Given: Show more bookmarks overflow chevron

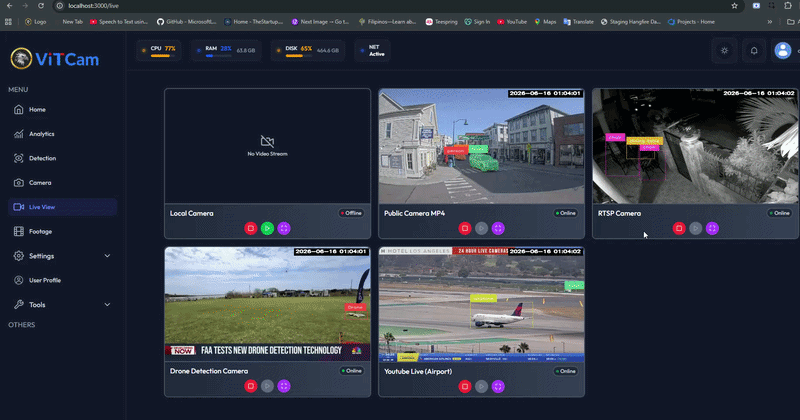Looking at the screenshot, I should (770, 22).
